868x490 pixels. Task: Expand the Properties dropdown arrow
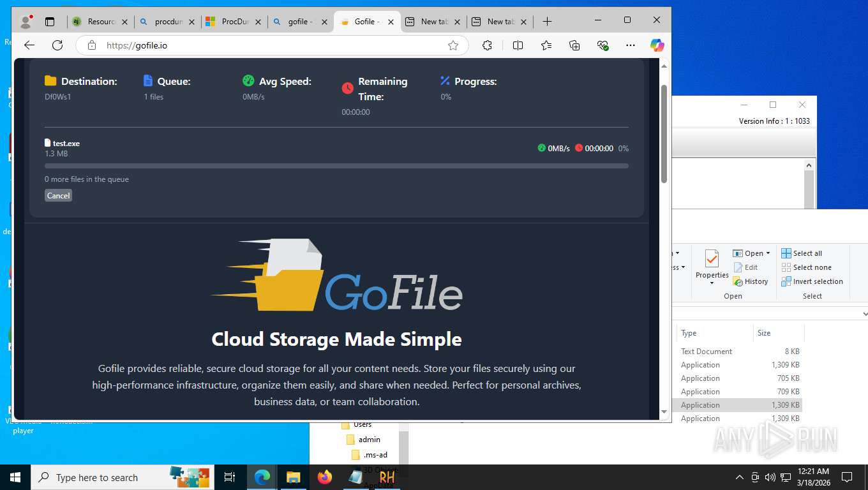pyautogui.click(x=712, y=283)
